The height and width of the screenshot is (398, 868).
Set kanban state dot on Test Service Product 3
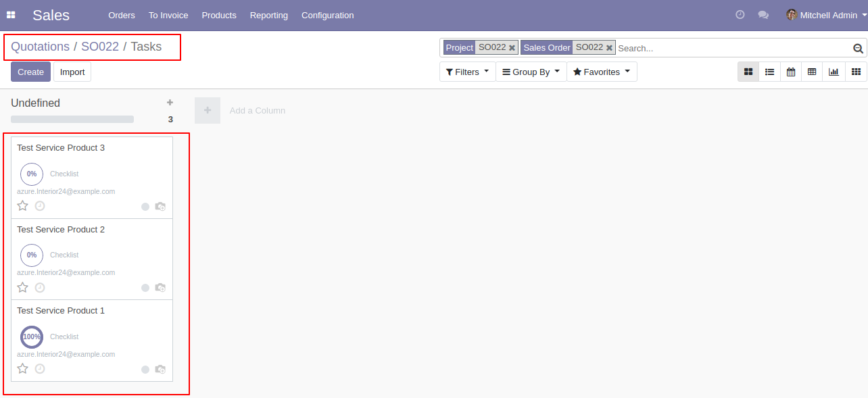coord(145,207)
